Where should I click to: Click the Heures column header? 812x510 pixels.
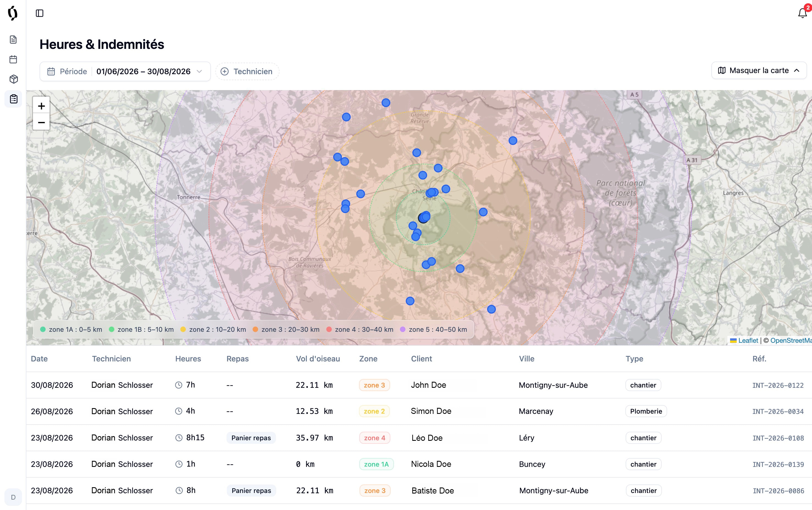point(188,359)
